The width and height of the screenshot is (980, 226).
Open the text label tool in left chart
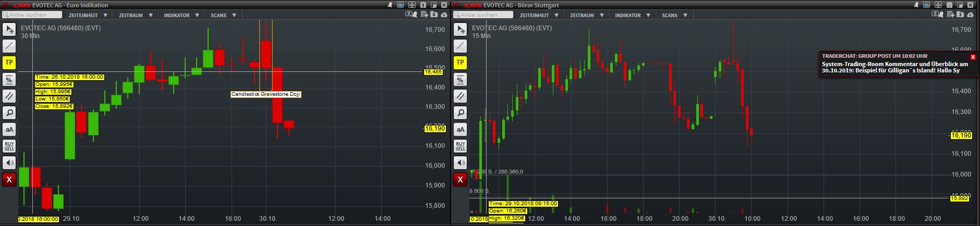(x=9, y=129)
